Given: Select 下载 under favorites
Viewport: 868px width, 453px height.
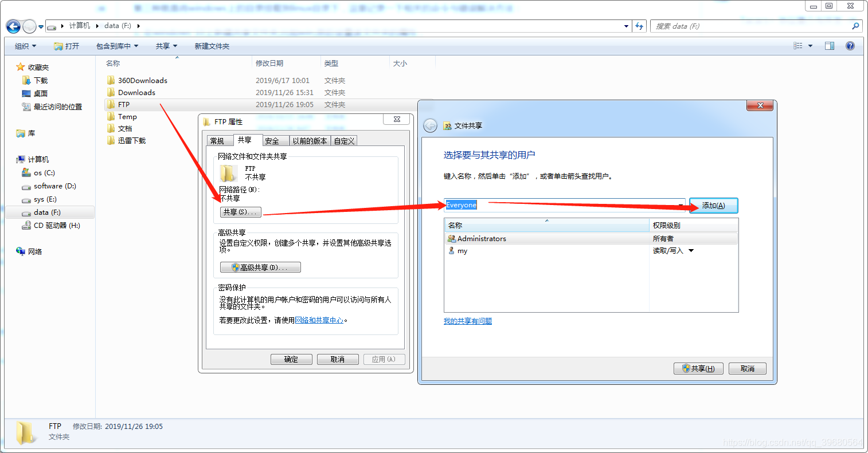Looking at the screenshot, I should pos(35,80).
